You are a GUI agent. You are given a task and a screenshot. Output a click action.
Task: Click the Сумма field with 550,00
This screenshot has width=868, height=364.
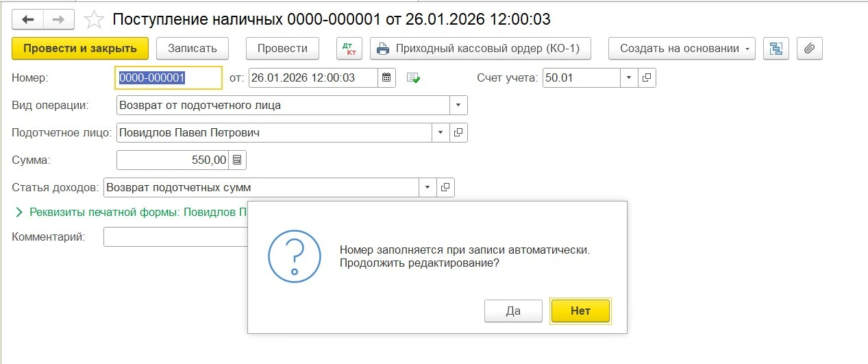(x=173, y=160)
